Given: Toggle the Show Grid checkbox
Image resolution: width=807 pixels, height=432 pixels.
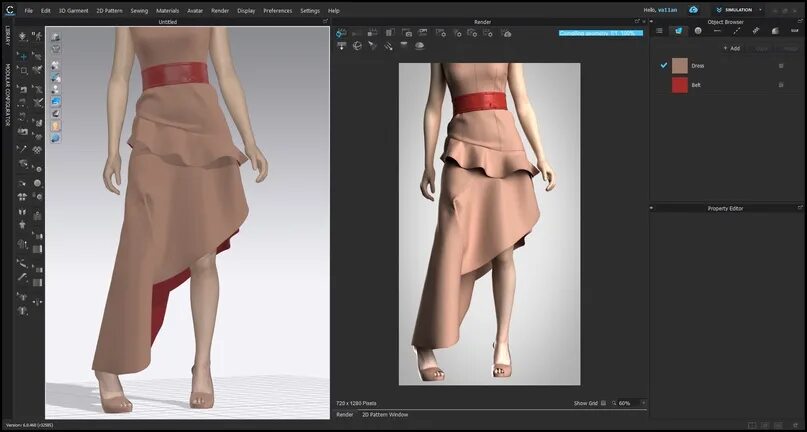Looking at the screenshot, I should 604,403.
